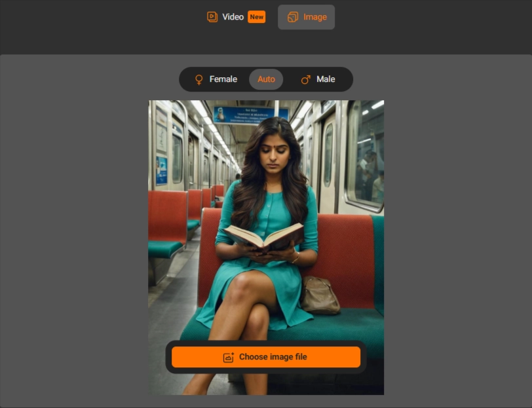Click the female gender symbol icon

199,79
